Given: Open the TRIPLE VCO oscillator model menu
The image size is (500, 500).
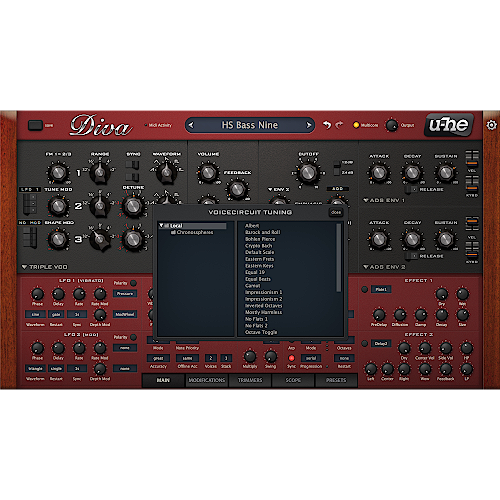Looking at the screenshot, I should pos(44,267).
